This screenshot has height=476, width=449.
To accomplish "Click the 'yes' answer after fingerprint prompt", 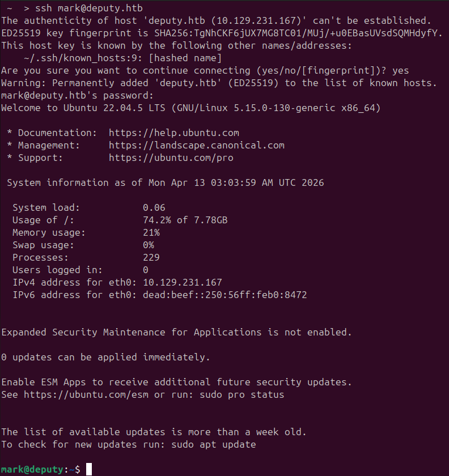I will point(400,71).
